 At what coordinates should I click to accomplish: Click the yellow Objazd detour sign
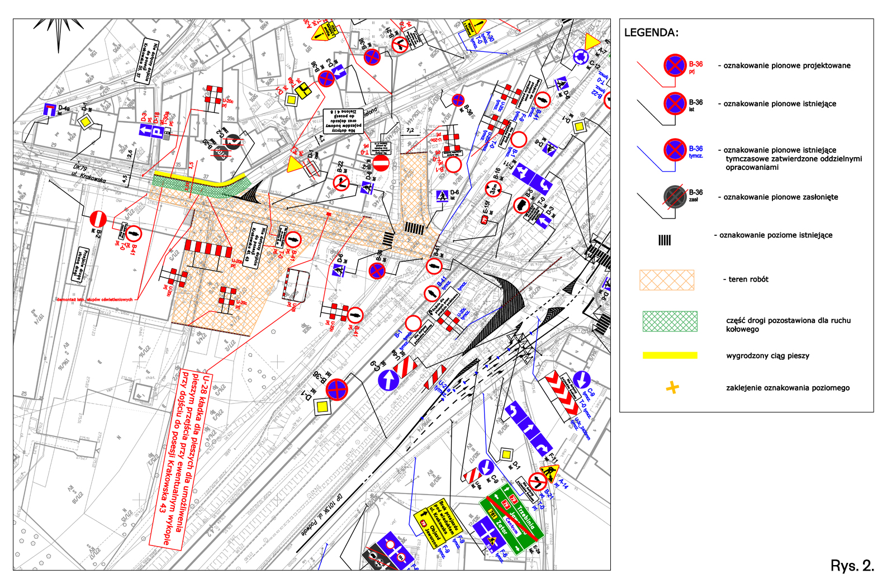429,528
